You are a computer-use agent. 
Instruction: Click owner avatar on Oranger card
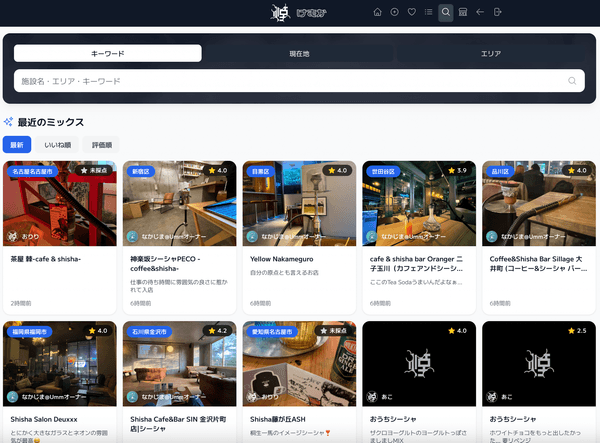click(372, 236)
